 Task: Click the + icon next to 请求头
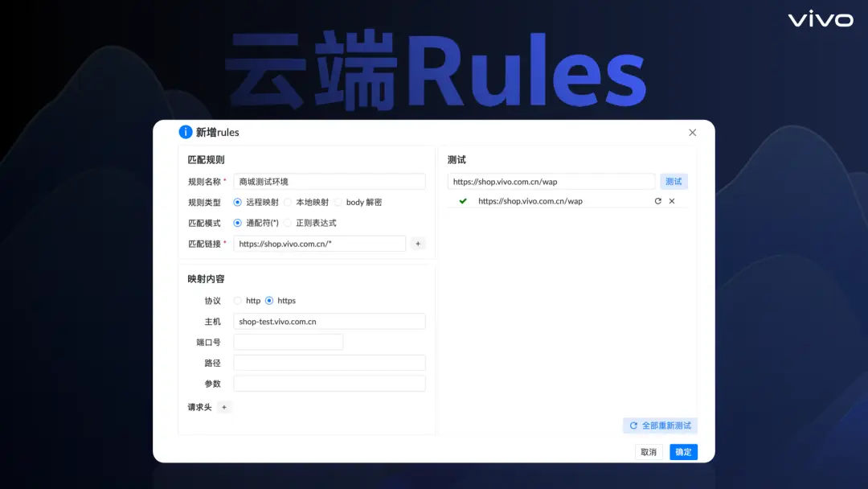(x=224, y=408)
